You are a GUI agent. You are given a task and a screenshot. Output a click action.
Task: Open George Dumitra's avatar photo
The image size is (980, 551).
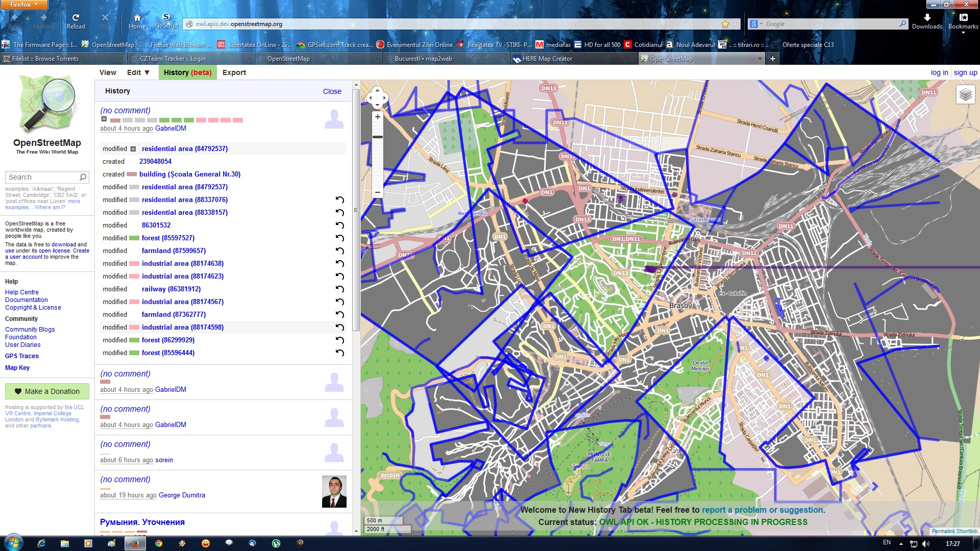[334, 491]
